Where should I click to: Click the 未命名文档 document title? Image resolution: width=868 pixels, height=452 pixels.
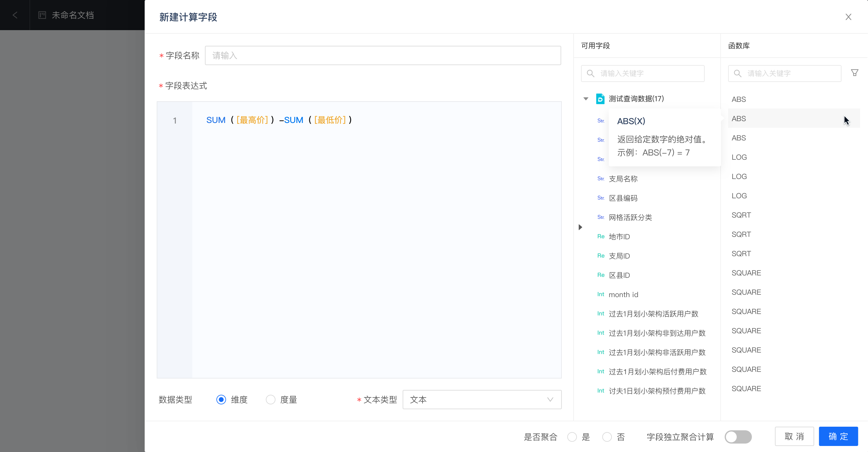click(x=73, y=15)
